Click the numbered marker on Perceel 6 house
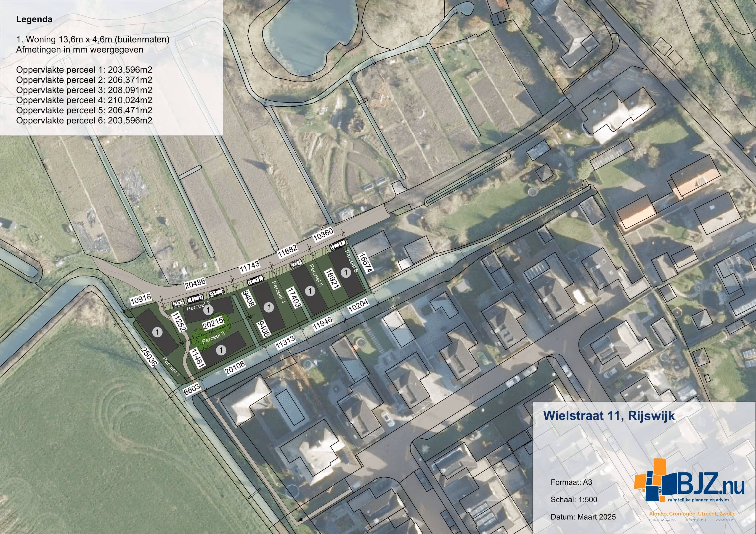This screenshot has height=534, width=756. click(x=346, y=272)
